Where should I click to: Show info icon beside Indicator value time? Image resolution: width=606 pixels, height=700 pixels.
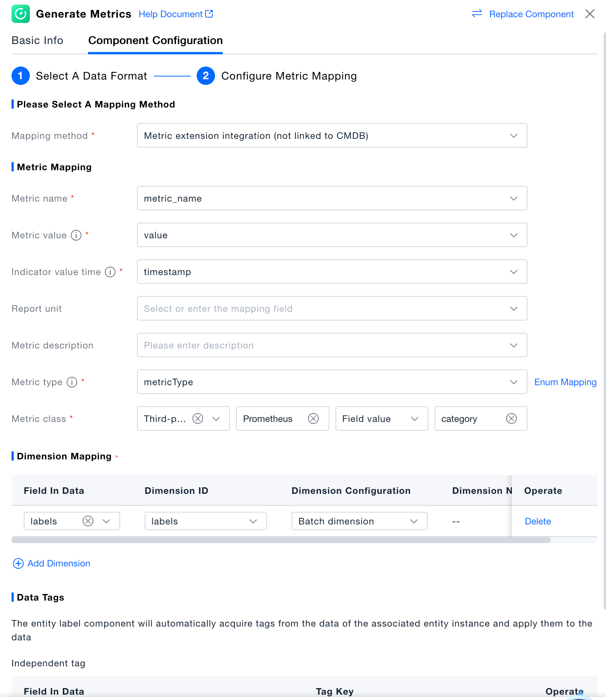(x=110, y=272)
